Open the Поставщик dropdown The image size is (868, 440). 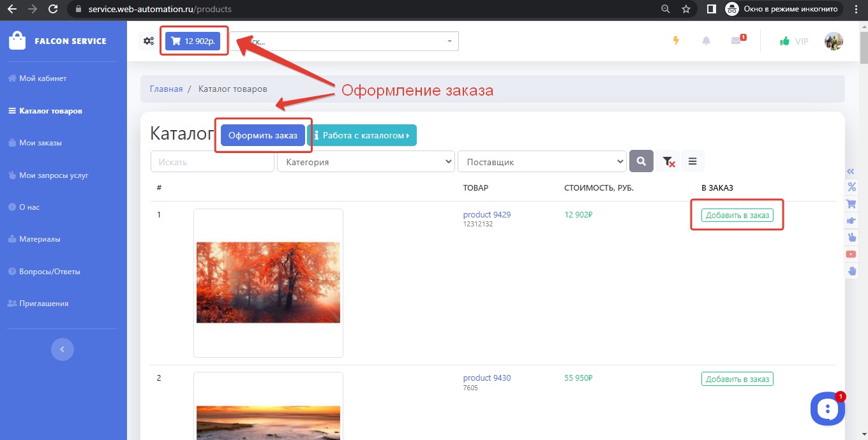point(542,162)
